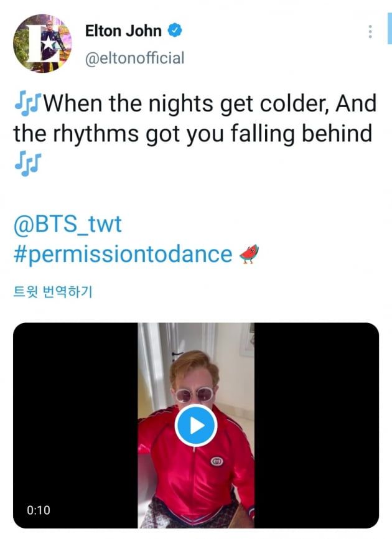392x539 pixels.
Task: Click the Elton John display name
Action: pyautogui.click(x=123, y=30)
